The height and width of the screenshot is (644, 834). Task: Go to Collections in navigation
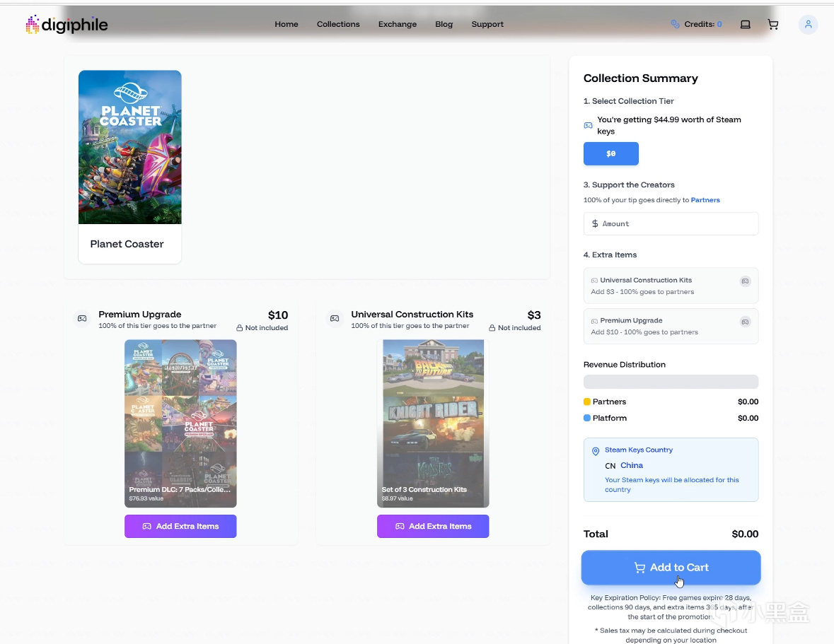coord(338,25)
